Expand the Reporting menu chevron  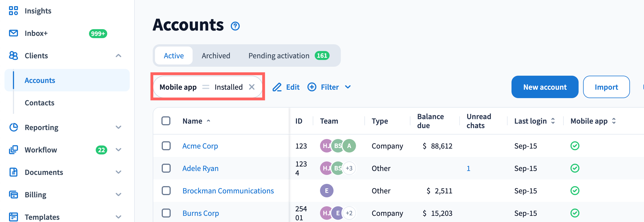click(x=118, y=128)
